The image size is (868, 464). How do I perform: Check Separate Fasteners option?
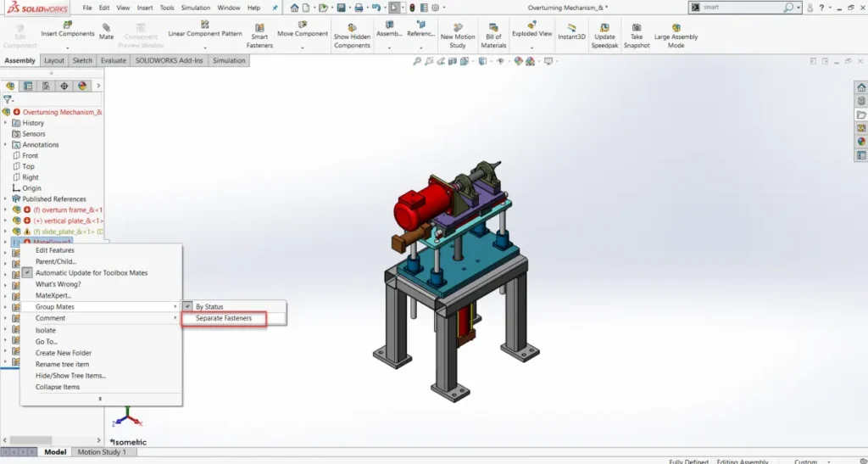[x=224, y=318]
